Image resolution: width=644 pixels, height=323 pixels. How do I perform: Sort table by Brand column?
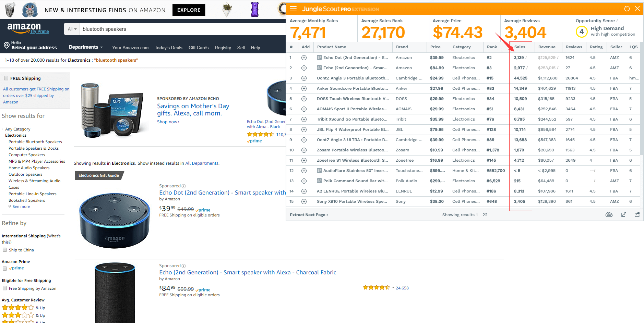tap(402, 47)
